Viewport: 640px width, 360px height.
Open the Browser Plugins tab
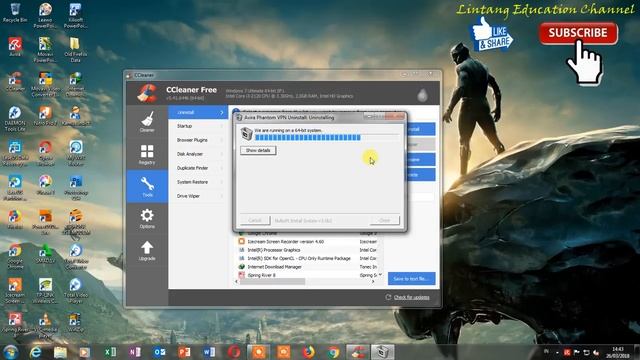point(198,140)
